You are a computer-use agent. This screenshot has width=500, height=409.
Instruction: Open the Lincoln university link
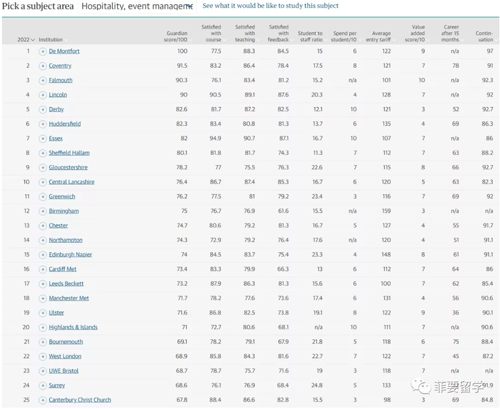pyautogui.click(x=58, y=95)
